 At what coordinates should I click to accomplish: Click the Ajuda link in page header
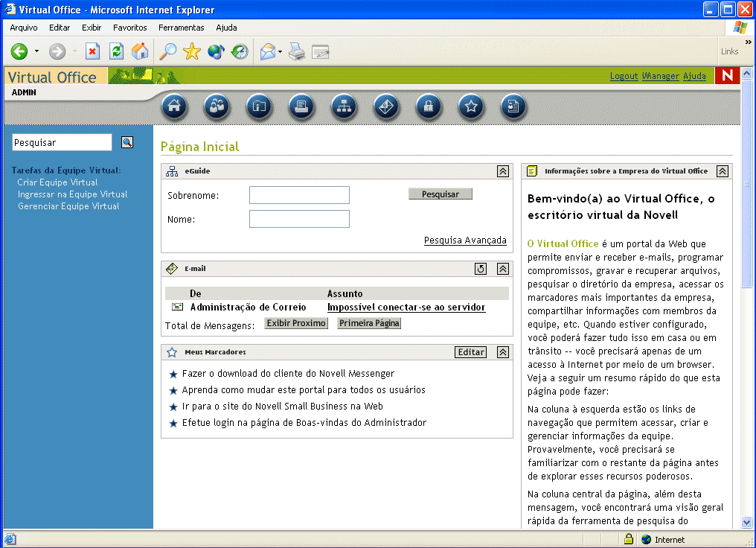coord(694,76)
